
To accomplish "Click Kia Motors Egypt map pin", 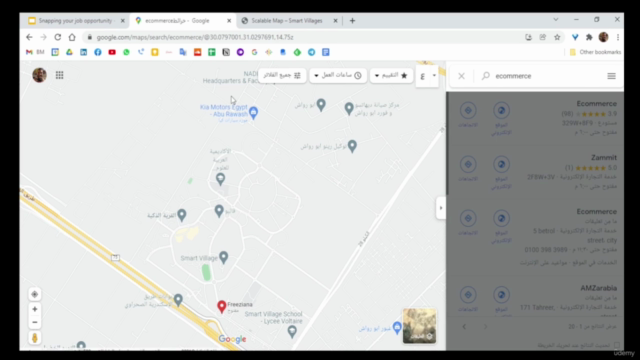I will click(253, 112).
